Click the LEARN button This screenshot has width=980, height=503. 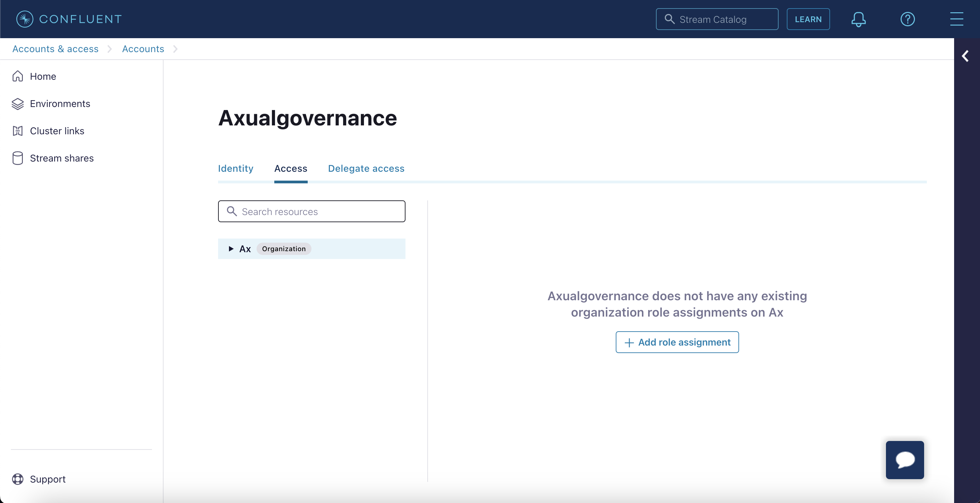point(808,19)
